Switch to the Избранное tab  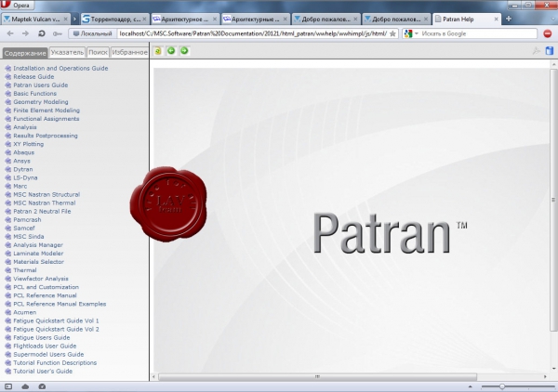pyautogui.click(x=129, y=53)
